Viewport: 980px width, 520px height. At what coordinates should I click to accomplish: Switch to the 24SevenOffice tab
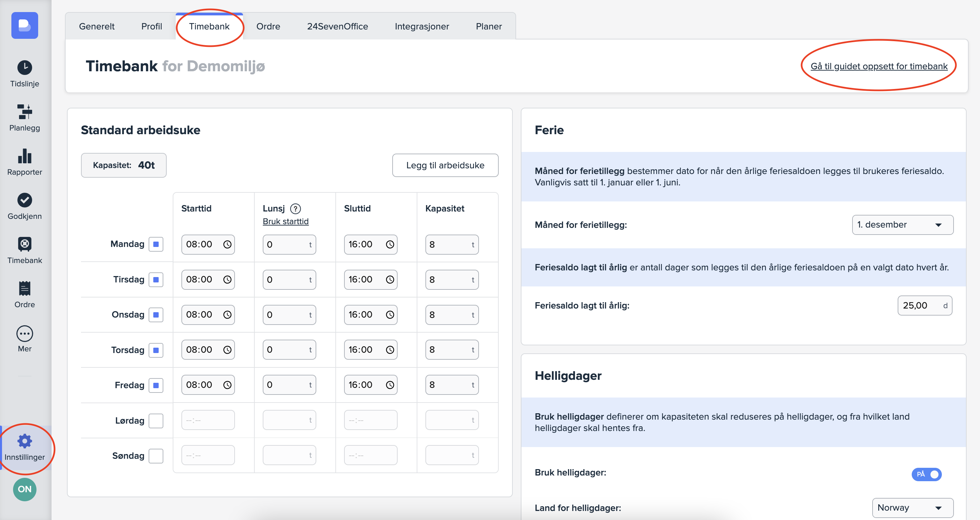337,26
